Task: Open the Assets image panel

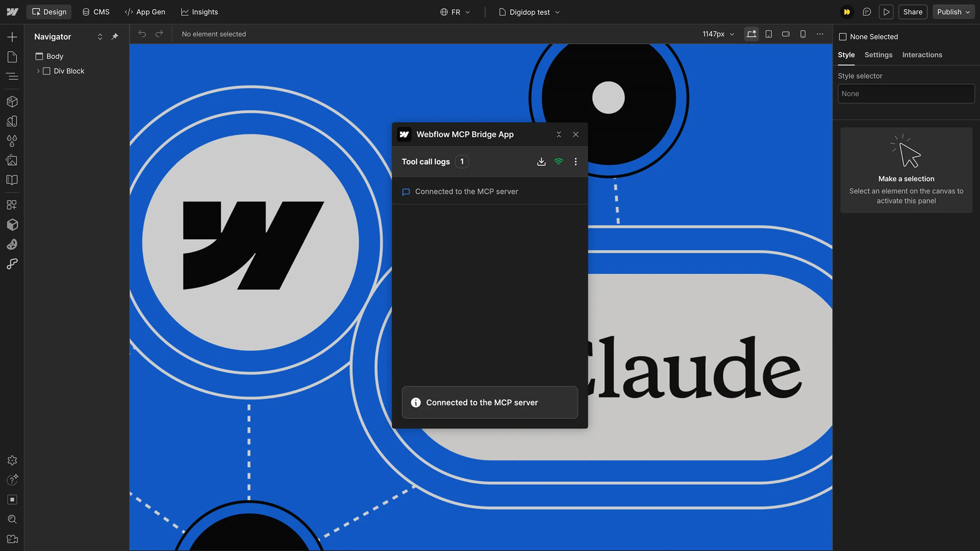Action: click(12, 160)
